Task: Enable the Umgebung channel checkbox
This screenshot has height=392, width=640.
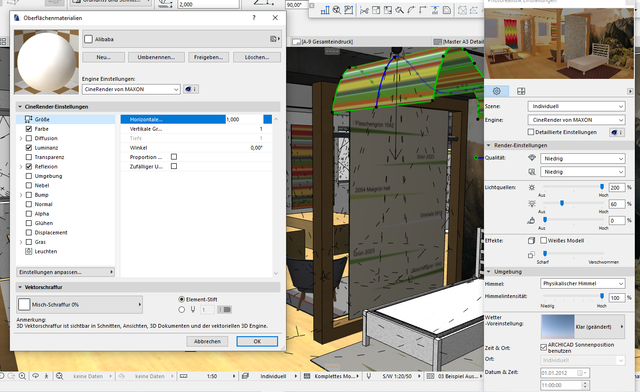Action: (x=29, y=176)
